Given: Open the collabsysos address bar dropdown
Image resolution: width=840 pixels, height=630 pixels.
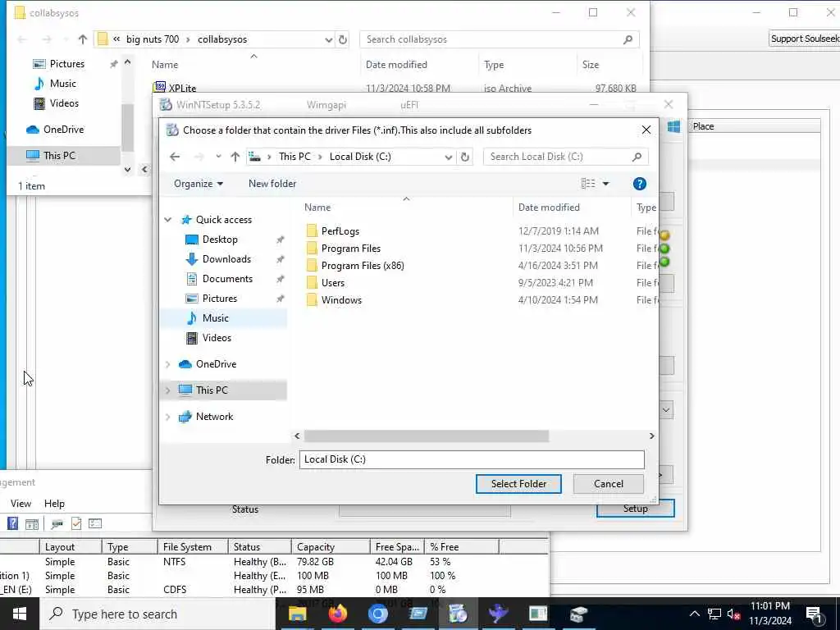Looking at the screenshot, I should click(328, 39).
